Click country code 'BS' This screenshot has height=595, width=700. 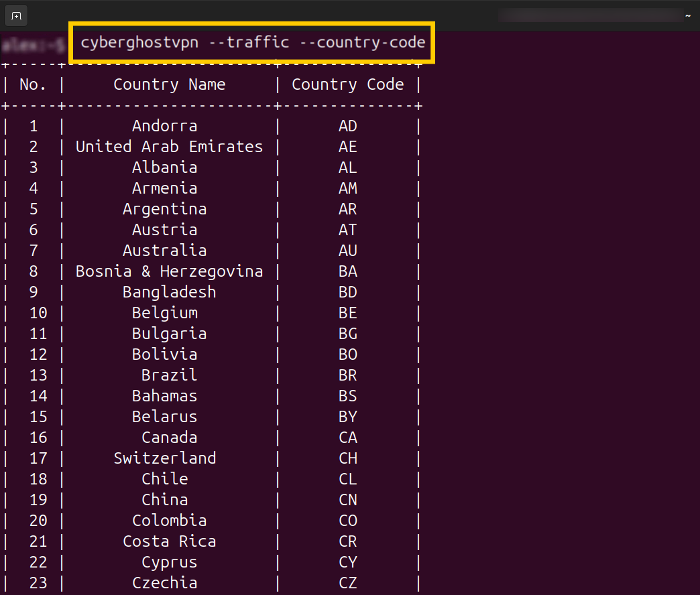[x=348, y=396]
